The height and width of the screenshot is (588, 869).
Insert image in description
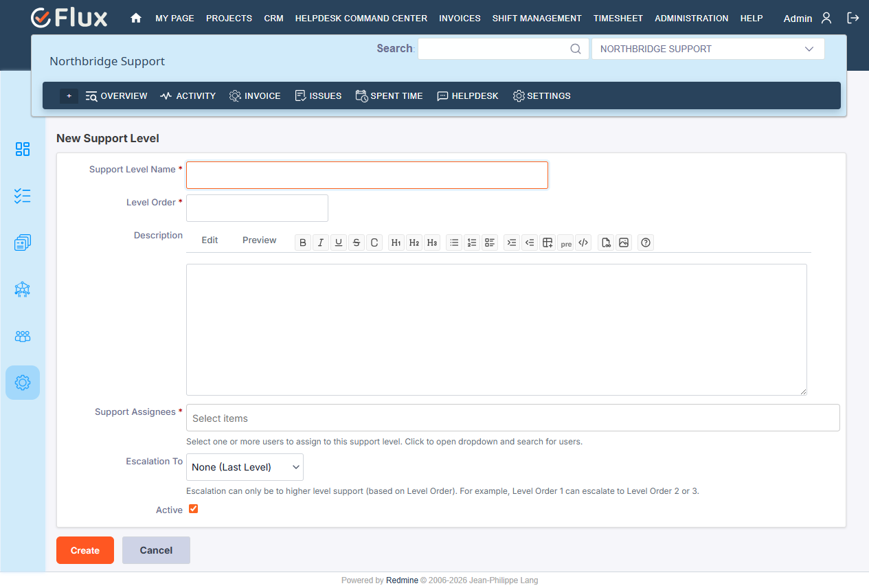point(624,242)
